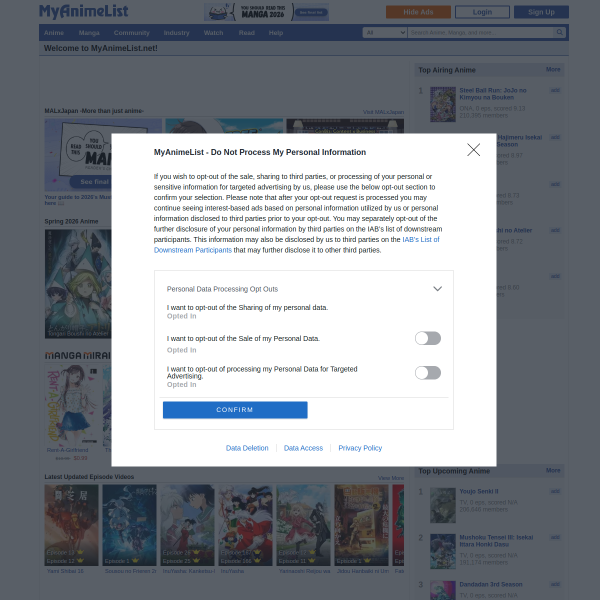
Task: Click Rent-A-Girlfriend manga cover
Action: (x=72, y=405)
